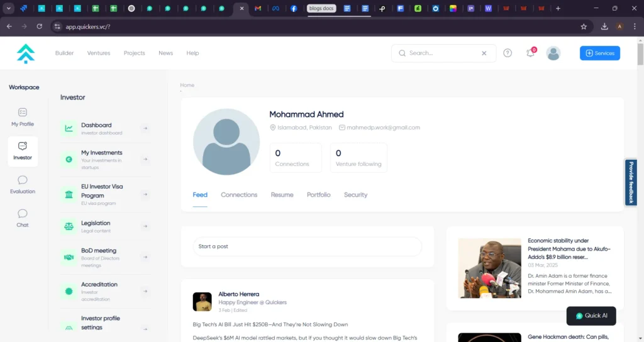Click the Dashboard chart icon

[x=69, y=129]
